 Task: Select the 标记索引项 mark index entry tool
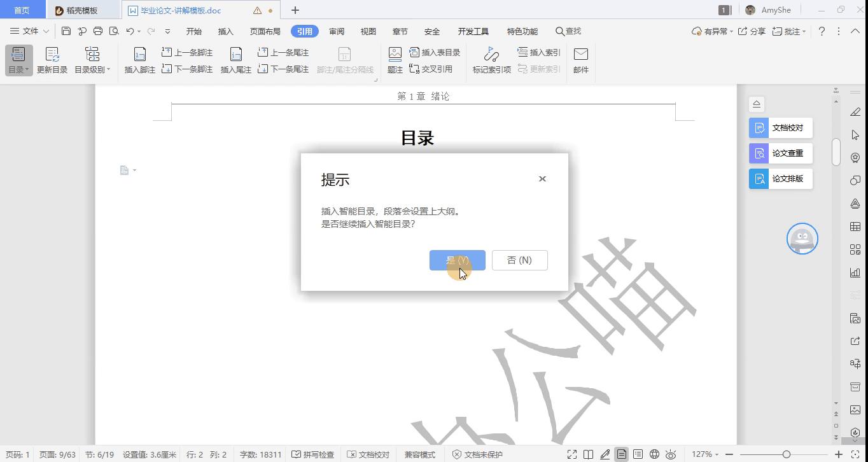[x=490, y=60]
